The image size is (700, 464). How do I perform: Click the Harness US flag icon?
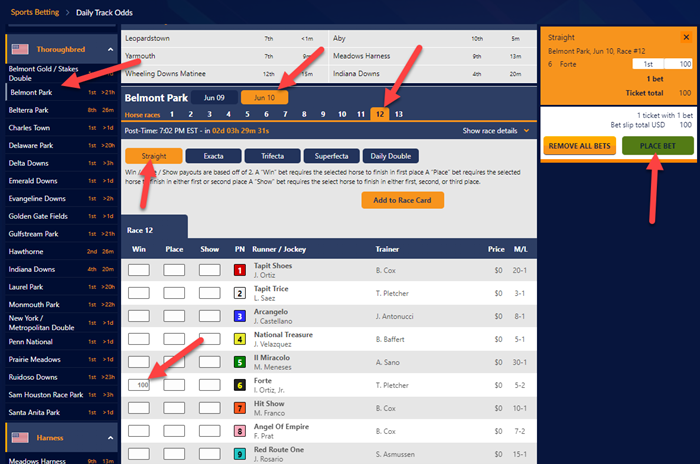[20, 438]
